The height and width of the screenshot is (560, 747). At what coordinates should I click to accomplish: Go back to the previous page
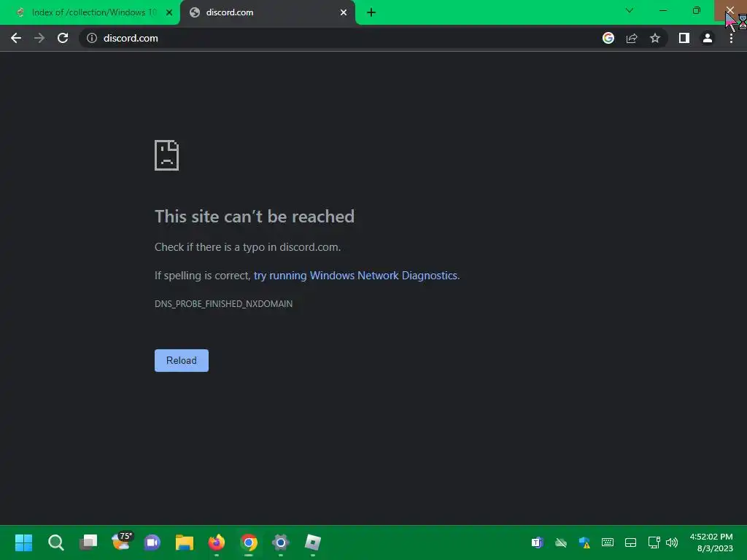click(x=16, y=38)
